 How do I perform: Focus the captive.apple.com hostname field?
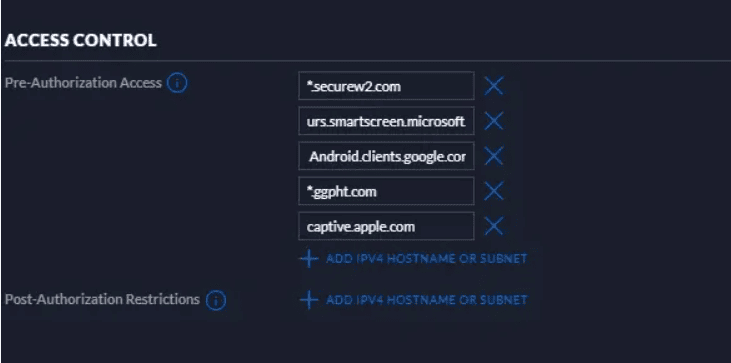[386, 226]
